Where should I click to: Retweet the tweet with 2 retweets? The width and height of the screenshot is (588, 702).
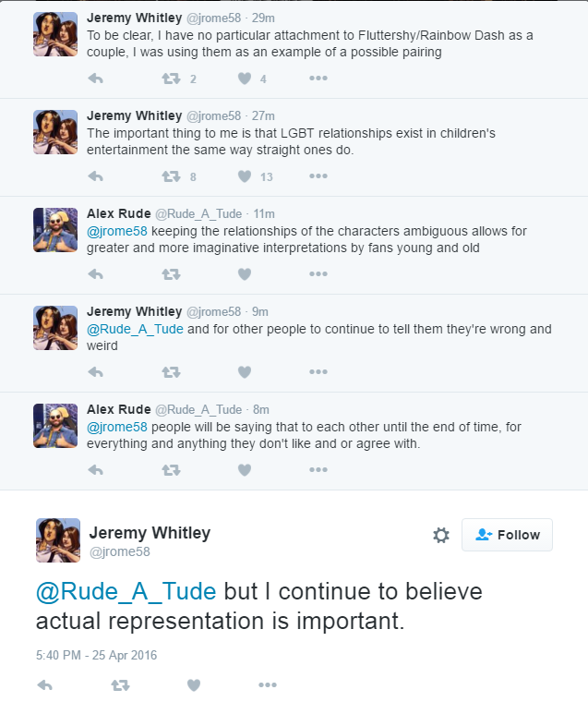click(x=171, y=79)
